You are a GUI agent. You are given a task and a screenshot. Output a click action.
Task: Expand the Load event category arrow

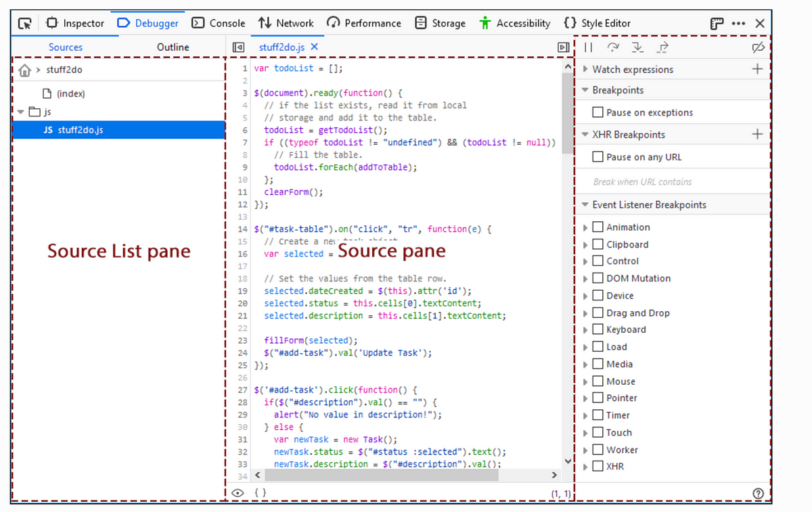coord(585,347)
